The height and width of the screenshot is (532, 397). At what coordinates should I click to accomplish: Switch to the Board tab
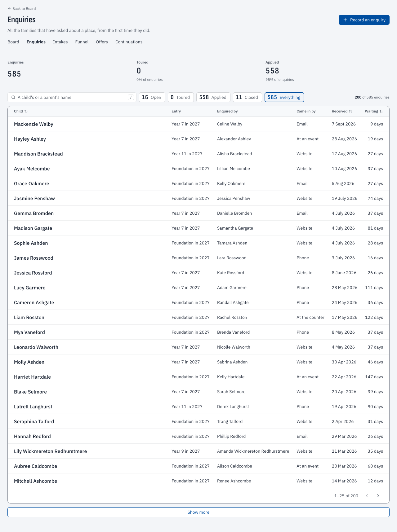tap(13, 42)
